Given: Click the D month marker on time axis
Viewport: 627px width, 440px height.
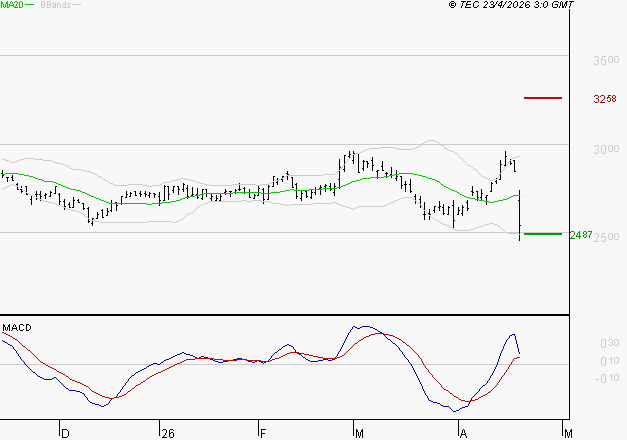Looking at the screenshot, I should point(65,433).
